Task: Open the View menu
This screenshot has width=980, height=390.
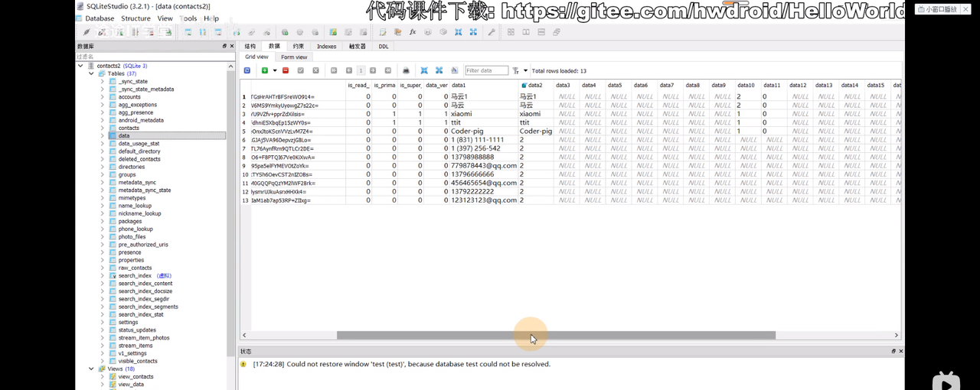Action: pos(165,18)
